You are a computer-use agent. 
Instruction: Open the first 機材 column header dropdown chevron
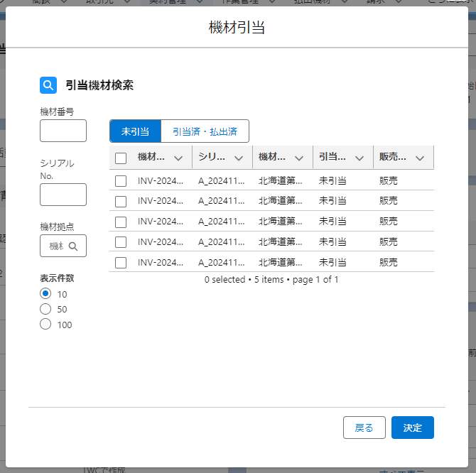click(x=178, y=158)
